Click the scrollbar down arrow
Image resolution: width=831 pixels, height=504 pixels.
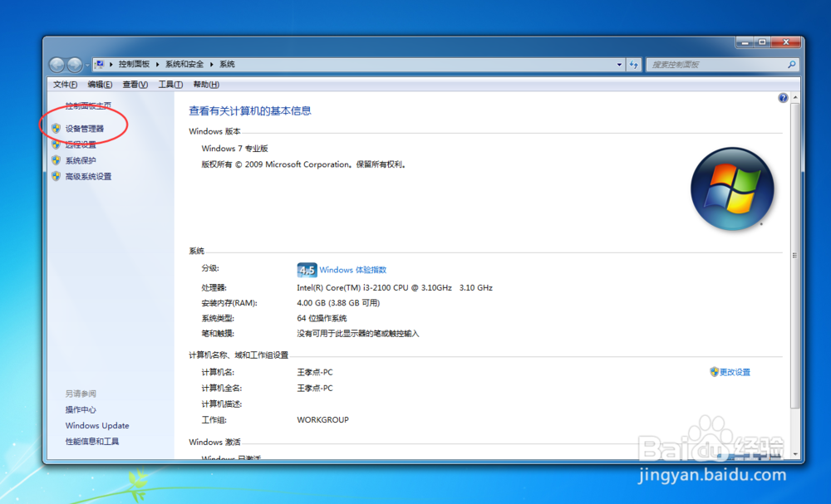tap(795, 454)
